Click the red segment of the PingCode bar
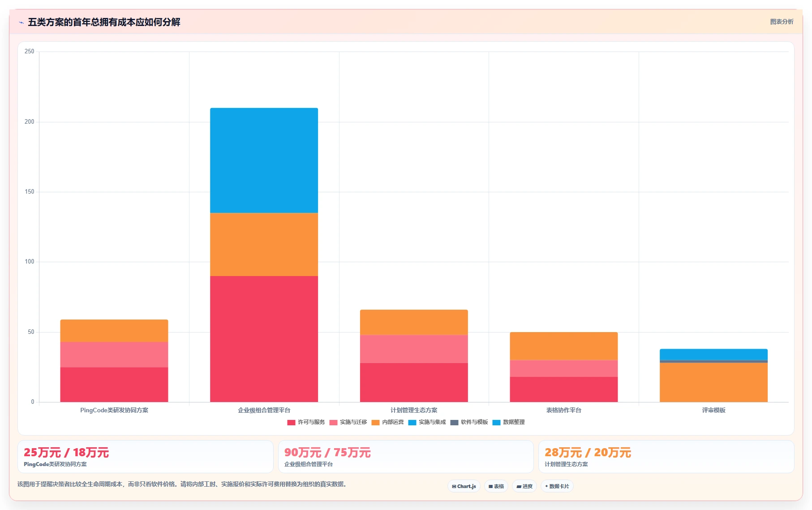This screenshot has height=510, width=812. pyautogui.click(x=114, y=385)
